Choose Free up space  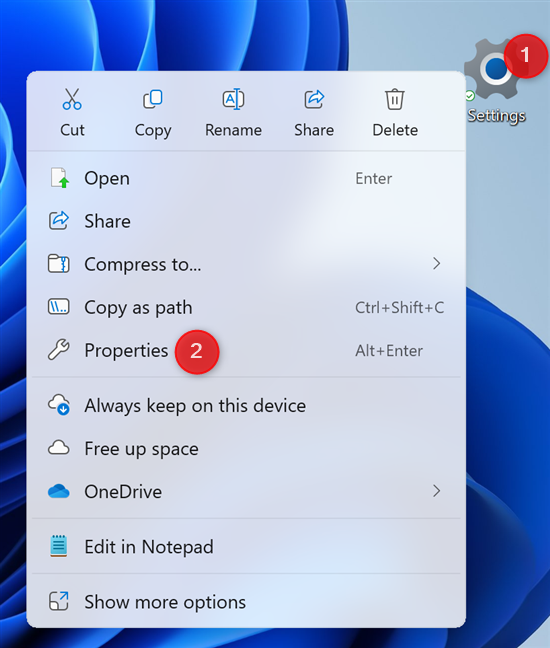246,448
